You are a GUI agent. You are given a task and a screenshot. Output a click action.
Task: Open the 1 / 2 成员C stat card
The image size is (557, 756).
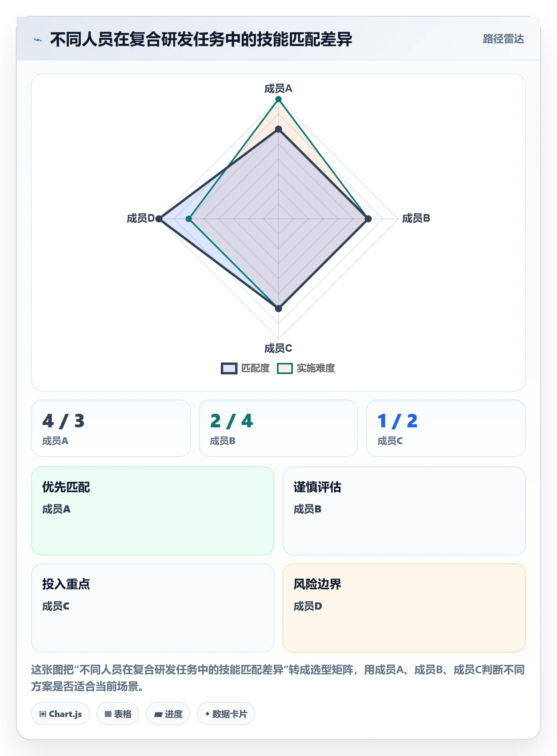tap(446, 428)
